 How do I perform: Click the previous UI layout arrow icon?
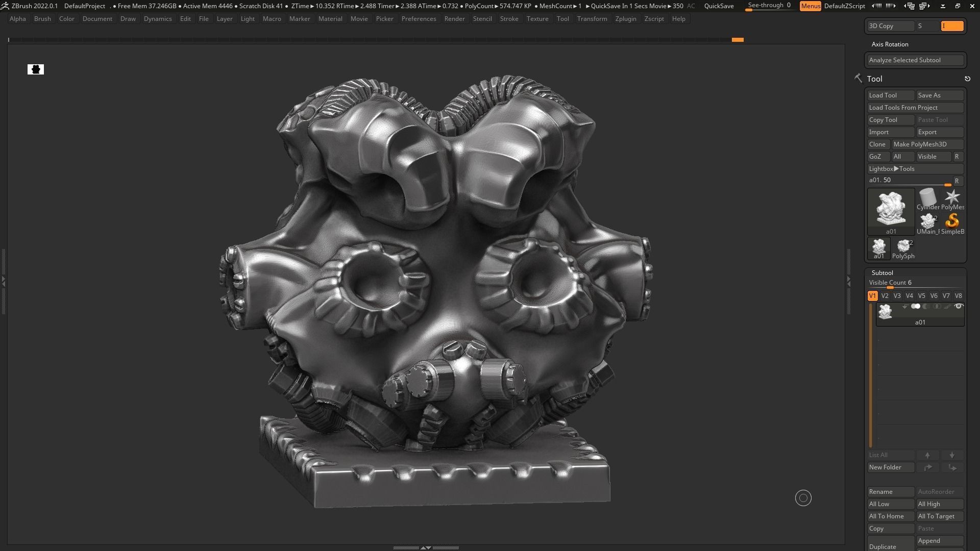coord(876,6)
